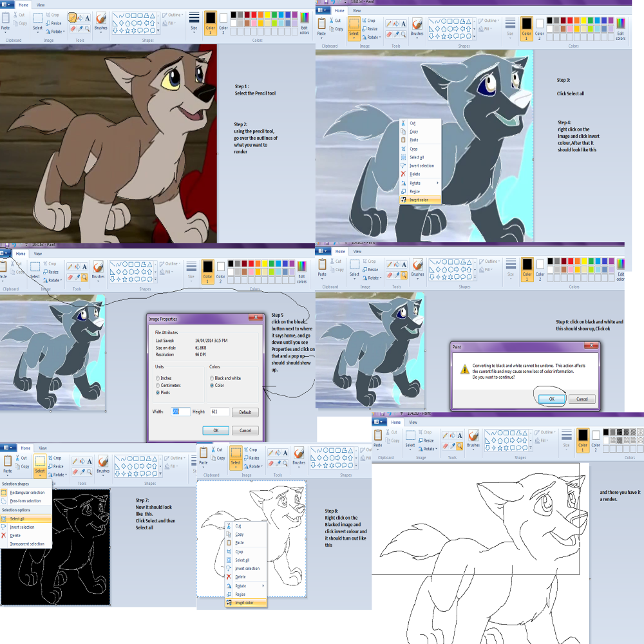This screenshot has height=644, width=644.
Task: Click the Default button in Image Properties
Action: [x=245, y=412]
